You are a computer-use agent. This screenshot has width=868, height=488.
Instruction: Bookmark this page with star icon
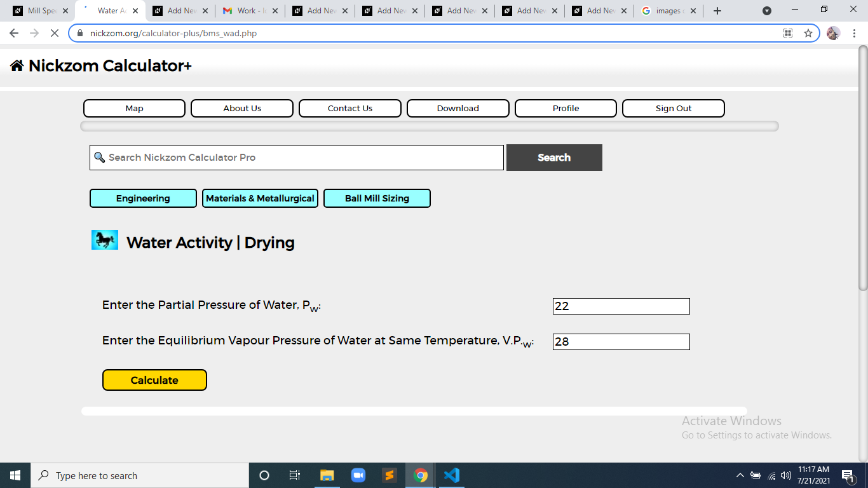tap(808, 33)
